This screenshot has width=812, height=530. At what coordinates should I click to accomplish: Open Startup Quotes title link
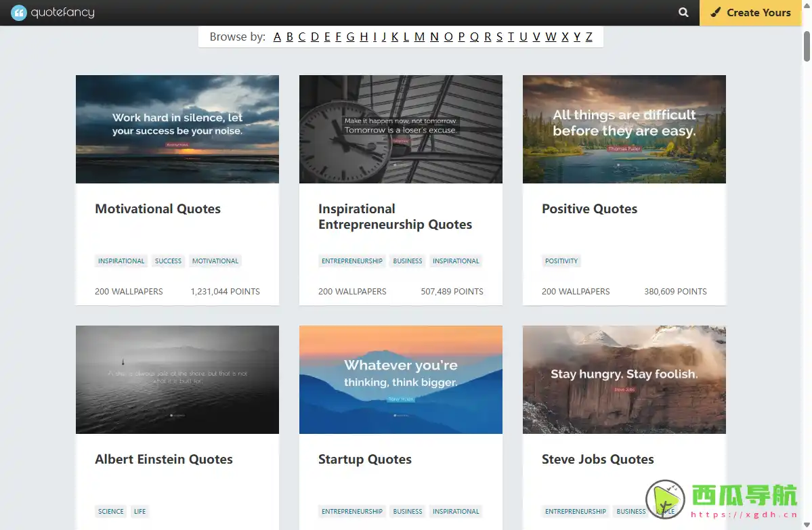tap(365, 460)
